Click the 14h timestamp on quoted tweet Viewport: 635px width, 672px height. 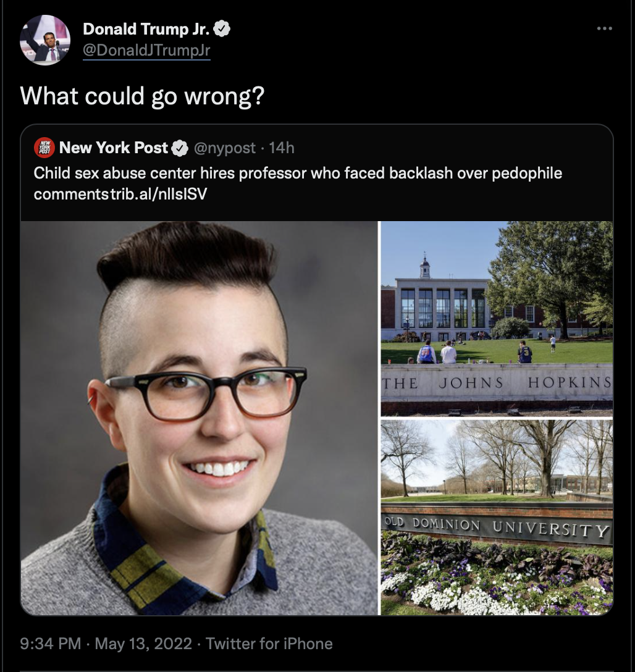(x=282, y=148)
